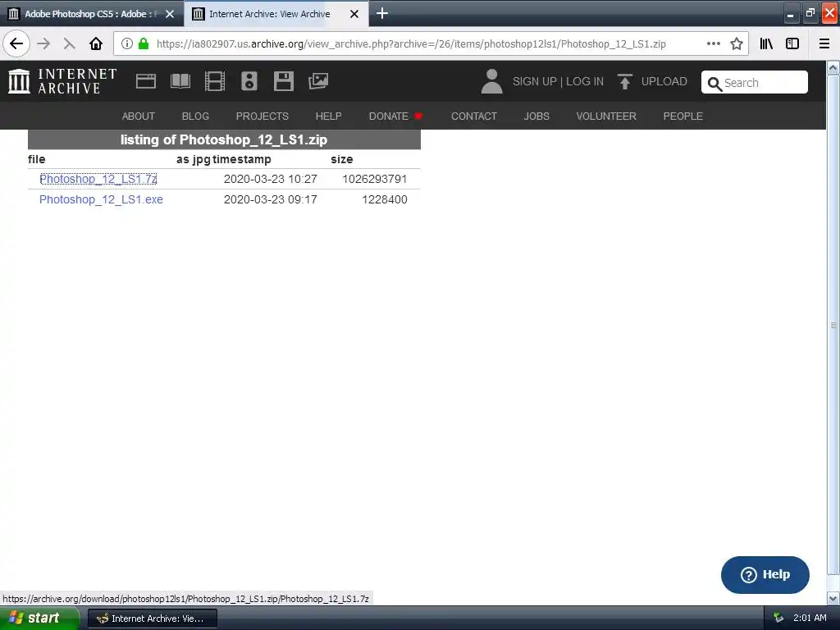The height and width of the screenshot is (630, 840).
Task: Close the Adobe Photoshop CS5 tab
Action: point(170,14)
